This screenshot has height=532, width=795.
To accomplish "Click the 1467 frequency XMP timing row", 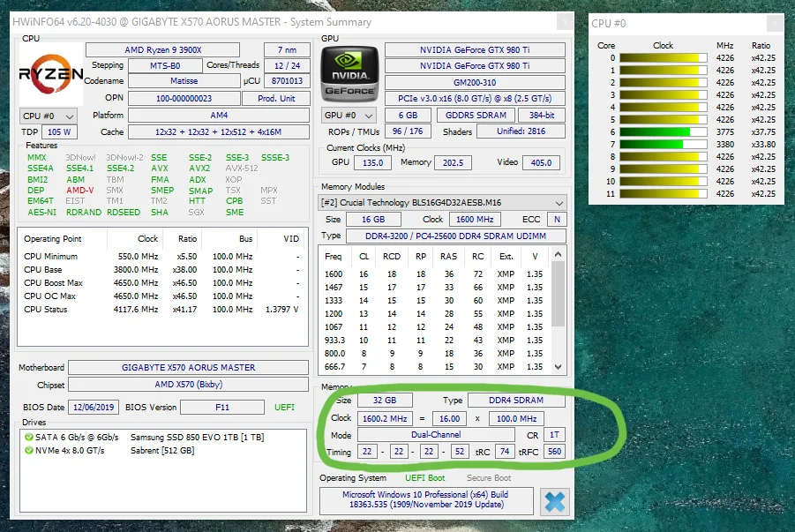I will (434, 288).
